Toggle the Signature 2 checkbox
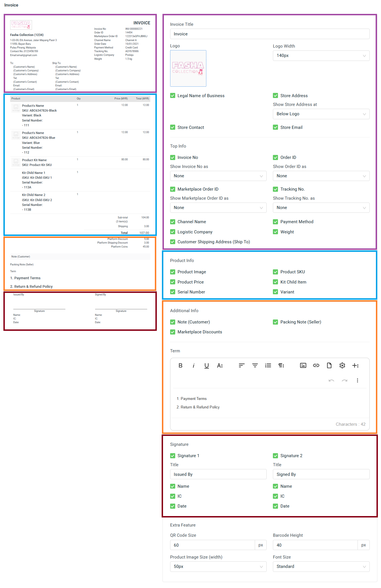 275,456
